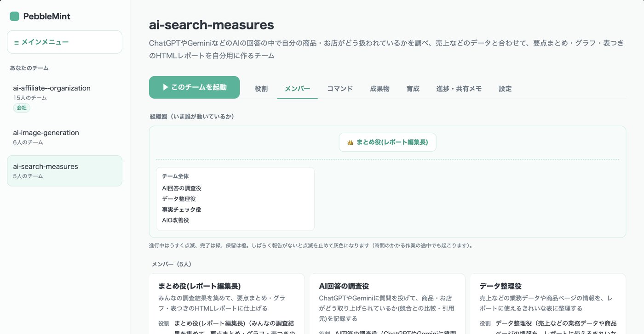644x334 pixels.
Task: Click the PebbleMint brand name
Action: pos(47,17)
